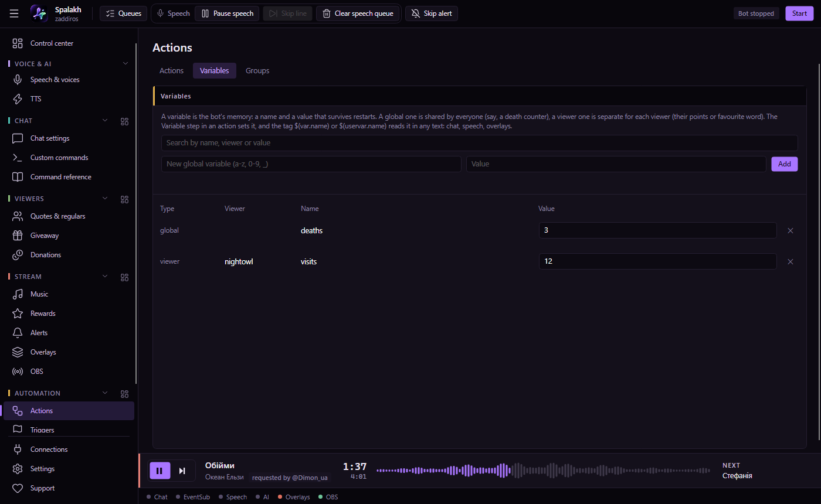The width and height of the screenshot is (821, 504).
Task: Click the Skip alert button
Action: coord(432,13)
